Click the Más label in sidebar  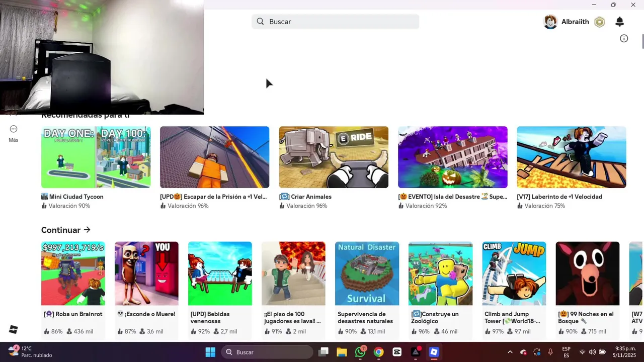(x=14, y=140)
